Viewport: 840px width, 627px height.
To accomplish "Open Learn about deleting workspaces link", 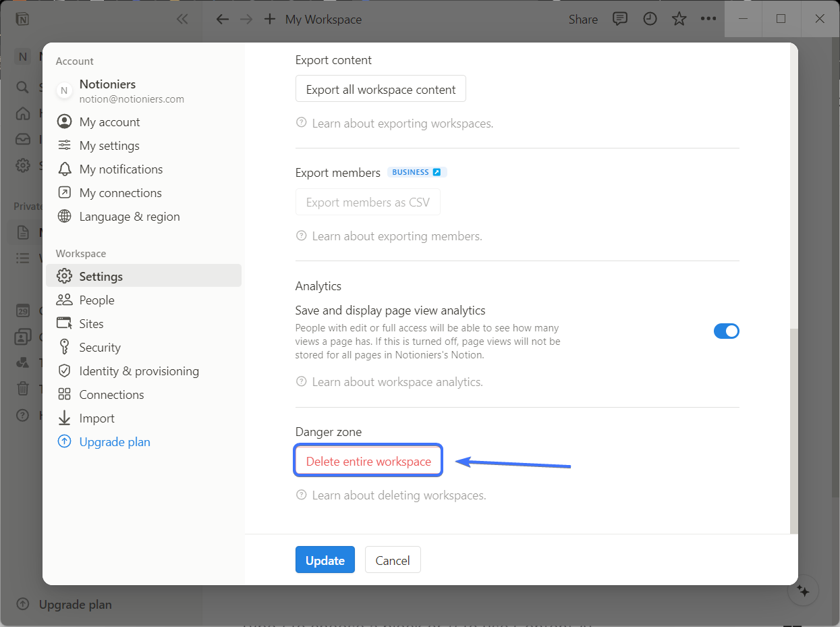I will 398,495.
